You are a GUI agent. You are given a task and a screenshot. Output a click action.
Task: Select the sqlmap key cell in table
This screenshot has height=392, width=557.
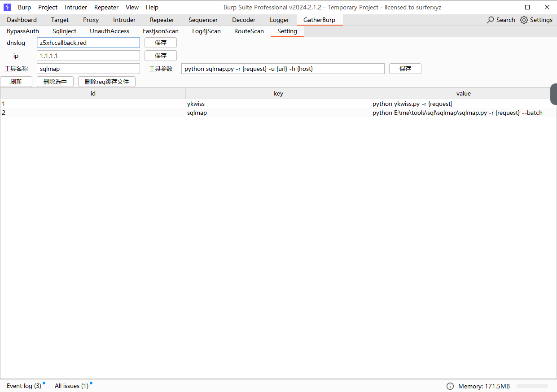[278, 113]
